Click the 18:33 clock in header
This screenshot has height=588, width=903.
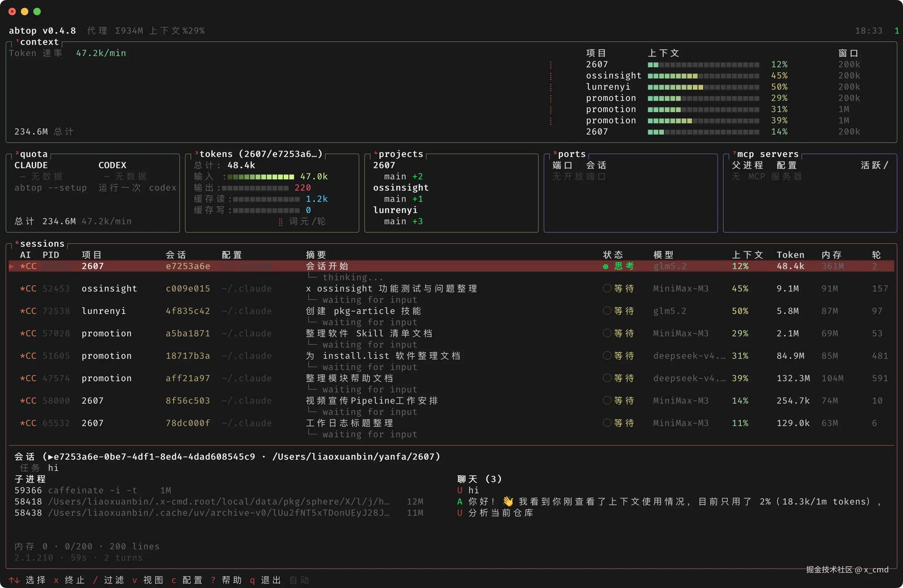tap(868, 31)
